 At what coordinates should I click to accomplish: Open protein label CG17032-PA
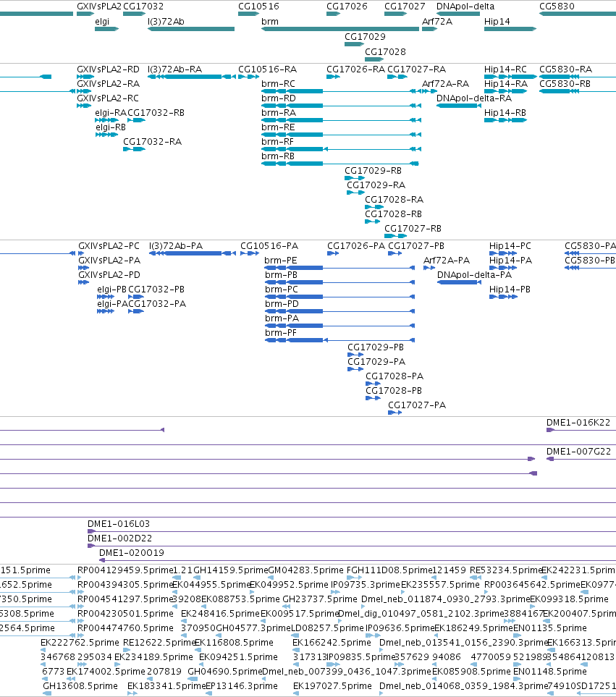157,303
